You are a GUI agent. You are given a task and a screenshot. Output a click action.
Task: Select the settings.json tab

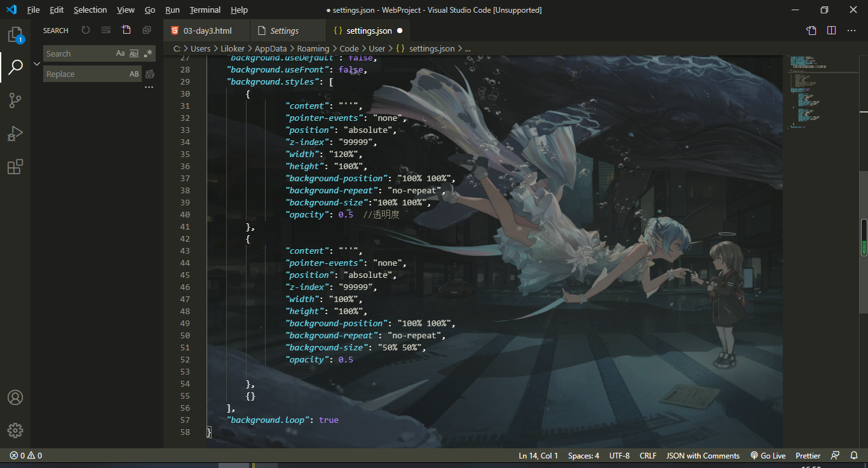point(367,31)
